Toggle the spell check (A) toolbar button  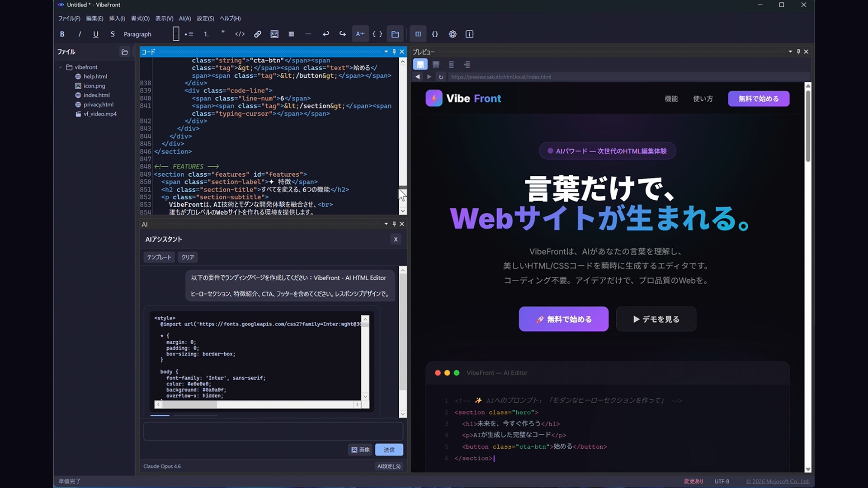(360, 34)
